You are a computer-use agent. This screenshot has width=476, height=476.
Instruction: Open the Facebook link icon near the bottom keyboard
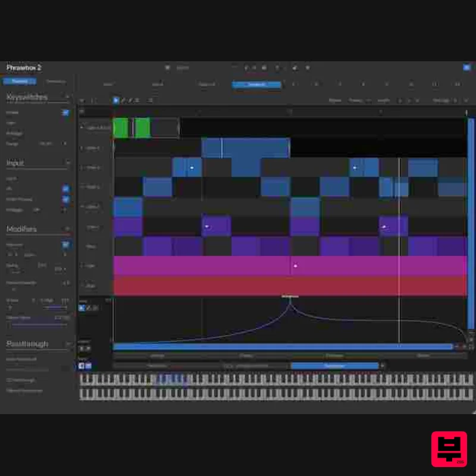point(83,366)
